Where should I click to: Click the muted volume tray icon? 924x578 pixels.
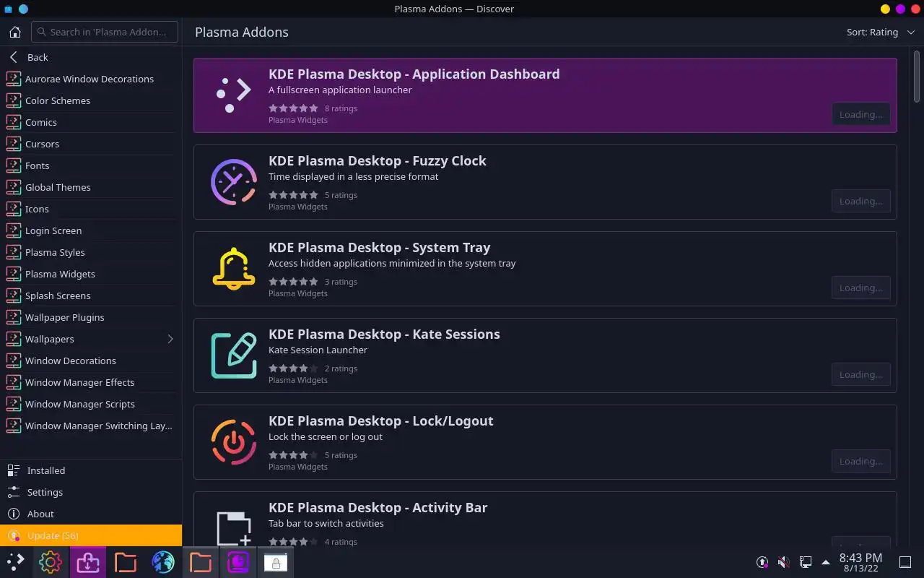tap(784, 561)
